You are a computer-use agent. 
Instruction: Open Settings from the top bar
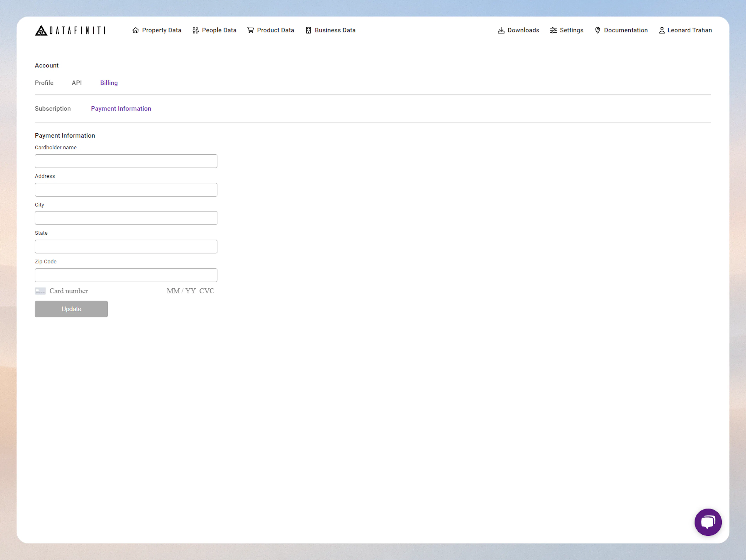point(566,30)
